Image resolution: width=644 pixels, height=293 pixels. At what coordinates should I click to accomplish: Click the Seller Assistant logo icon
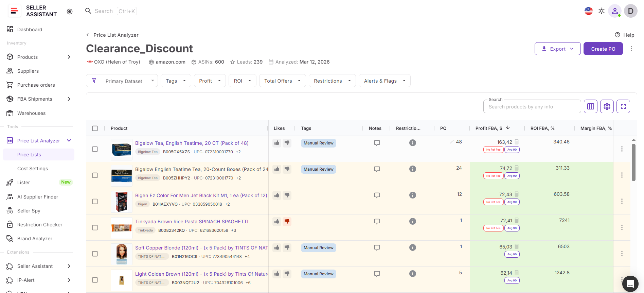pos(14,11)
